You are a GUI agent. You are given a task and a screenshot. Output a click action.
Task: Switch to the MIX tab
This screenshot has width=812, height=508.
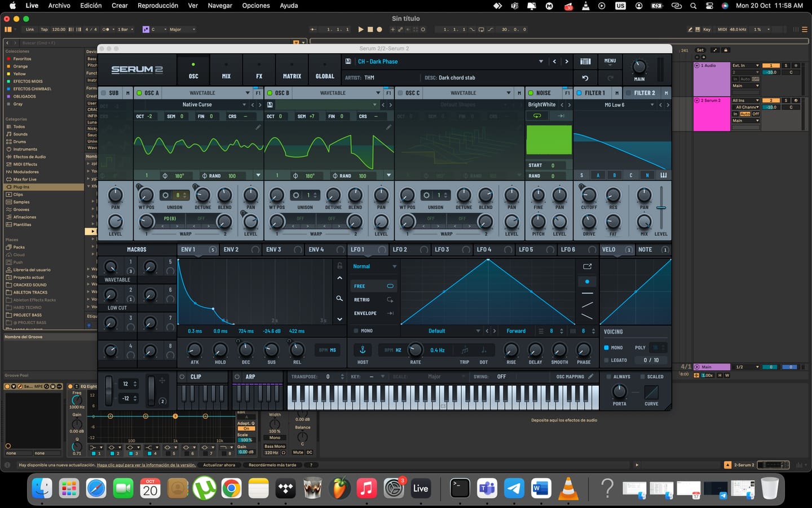[x=226, y=70]
